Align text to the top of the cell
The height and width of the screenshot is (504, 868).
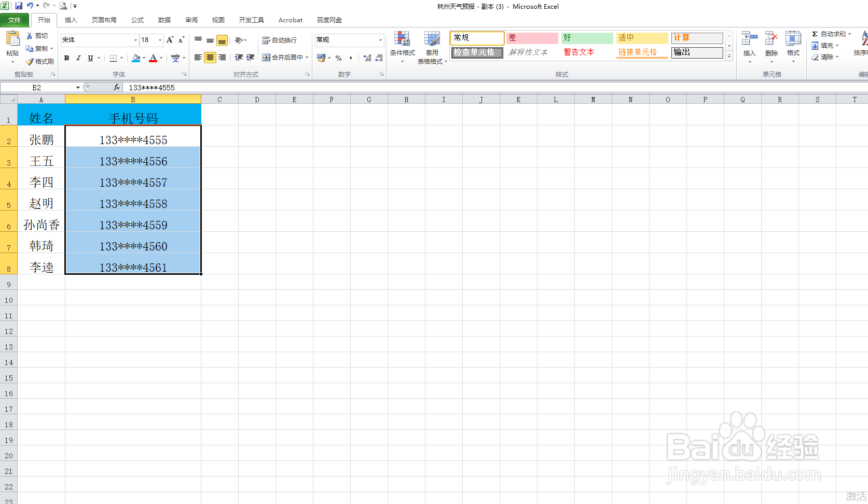click(198, 40)
